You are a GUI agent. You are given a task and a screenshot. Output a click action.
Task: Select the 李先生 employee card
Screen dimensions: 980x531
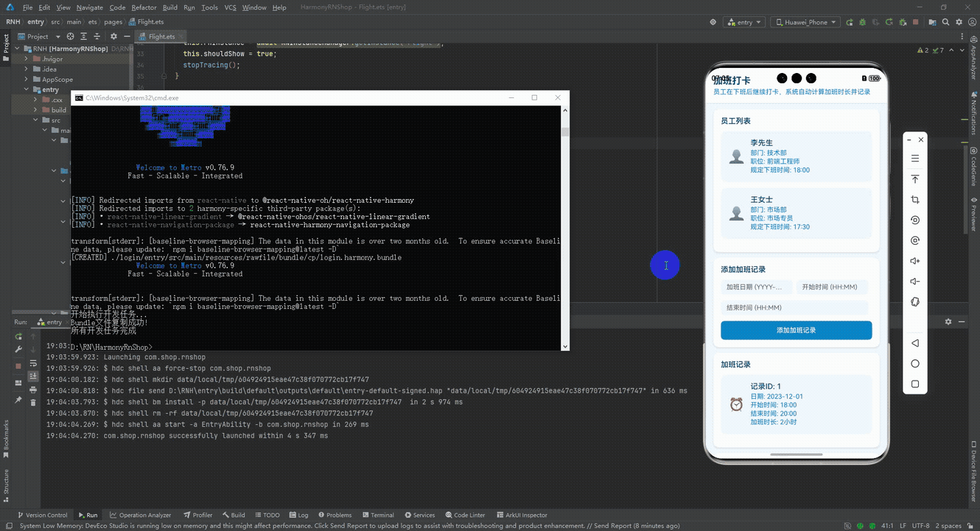796,156
